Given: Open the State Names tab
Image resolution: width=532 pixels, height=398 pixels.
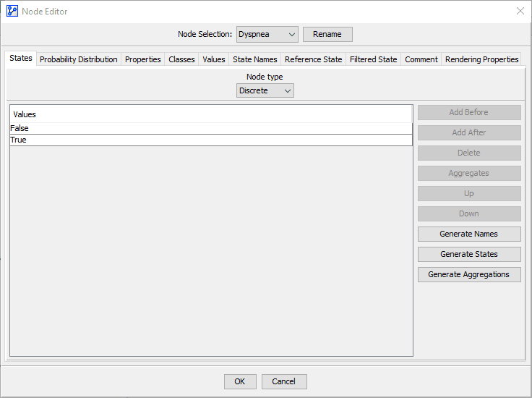Looking at the screenshot, I should 255,59.
